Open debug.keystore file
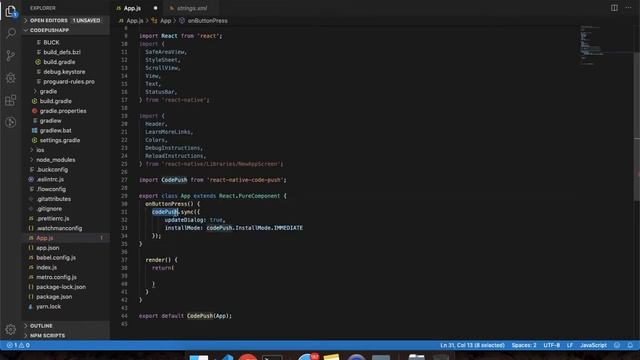 pyautogui.click(x=64, y=72)
